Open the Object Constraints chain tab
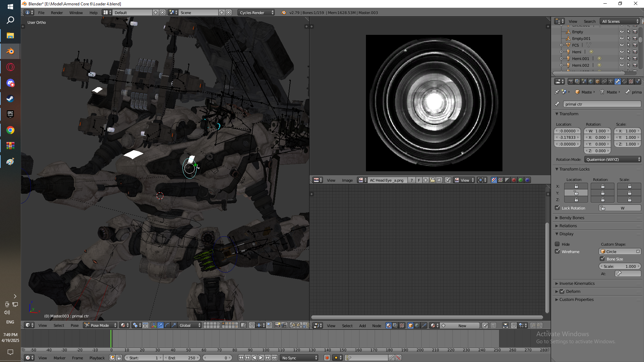This screenshot has width=644, height=362. coord(604,81)
